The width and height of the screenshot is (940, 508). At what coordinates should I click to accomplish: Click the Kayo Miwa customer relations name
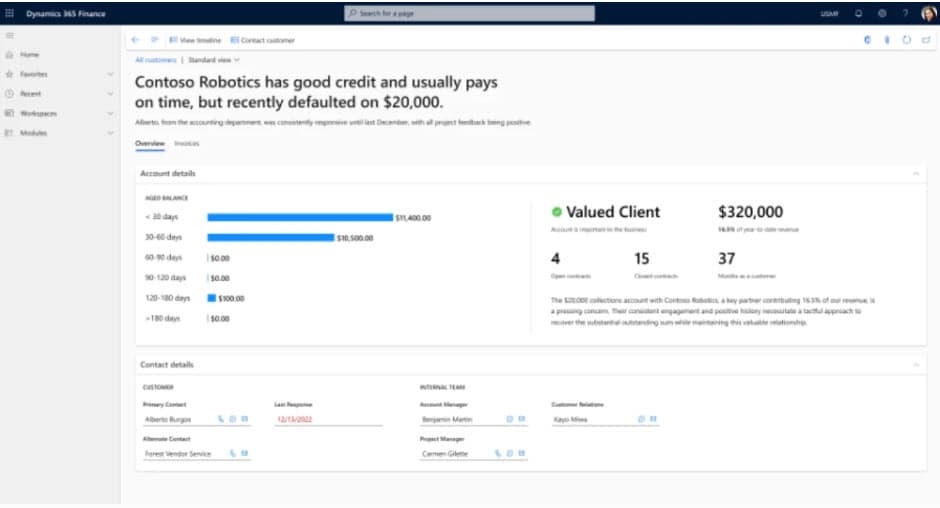point(570,419)
